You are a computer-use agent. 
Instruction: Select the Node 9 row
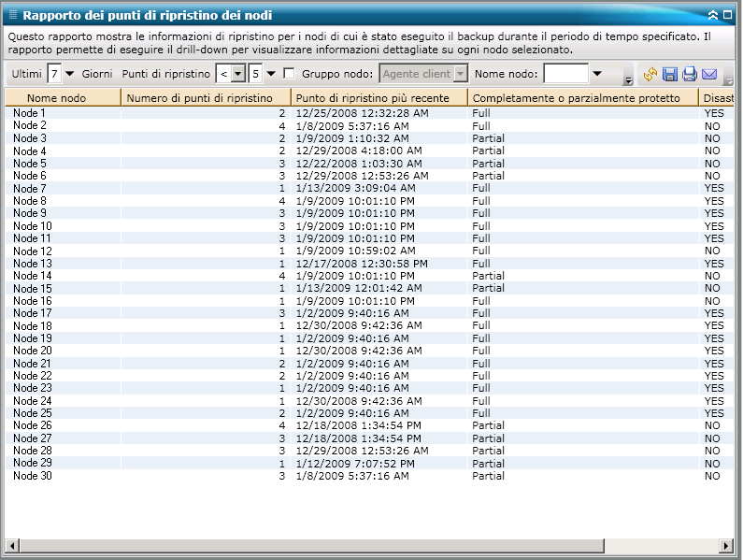click(369, 213)
